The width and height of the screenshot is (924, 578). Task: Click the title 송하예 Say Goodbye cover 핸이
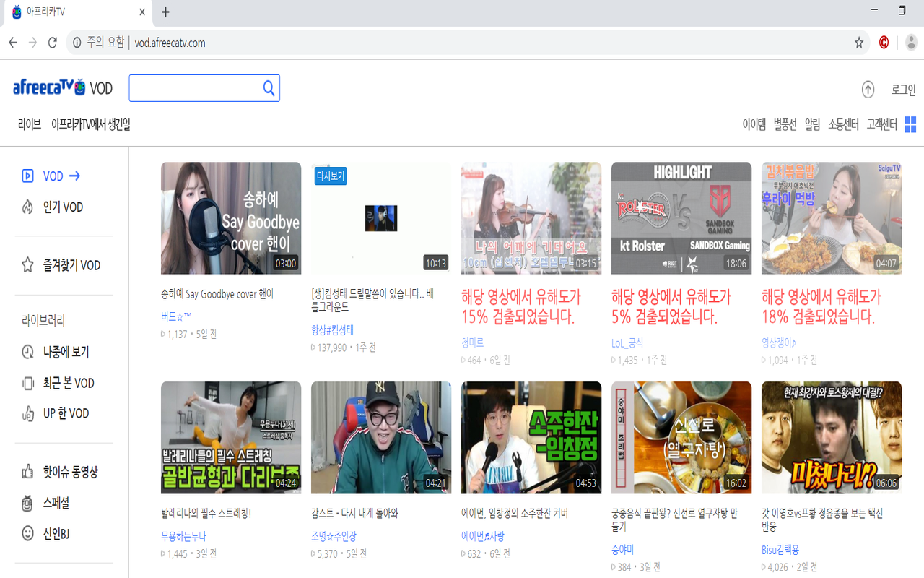[x=217, y=294]
